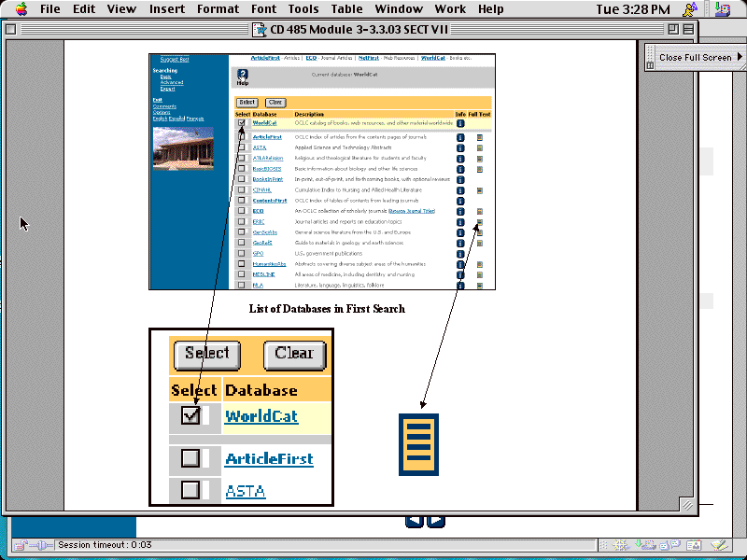Check the large ASTA checkbox

[190, 490]
